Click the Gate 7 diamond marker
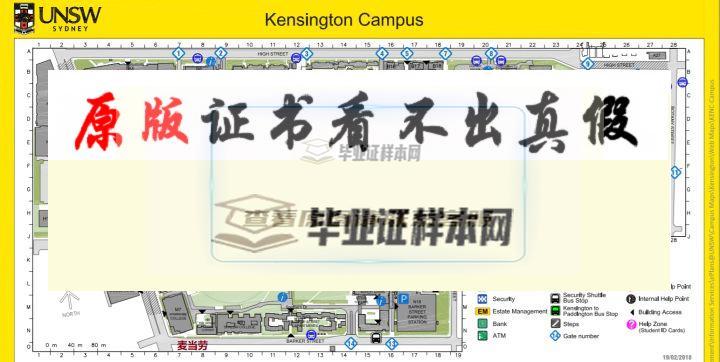 click(445, 54)
